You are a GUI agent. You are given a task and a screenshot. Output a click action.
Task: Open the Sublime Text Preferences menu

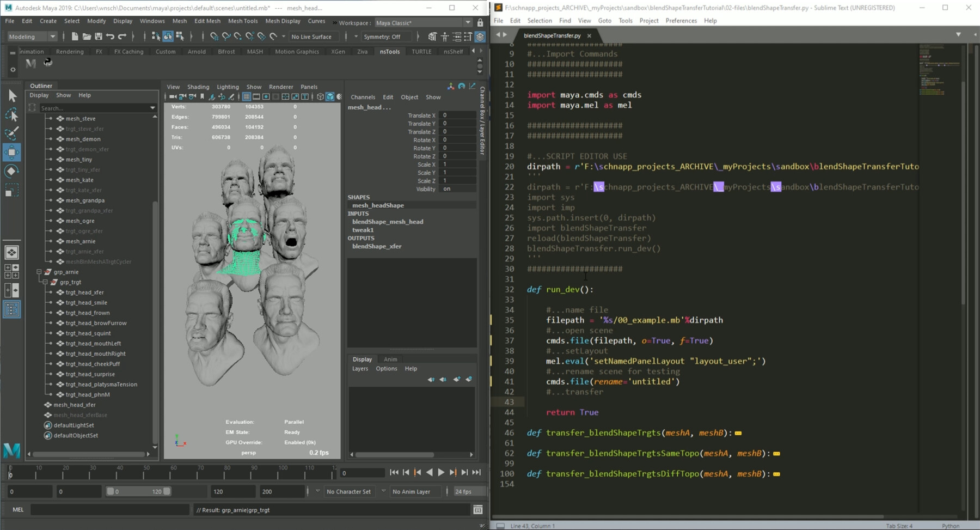tap(681, 20)
